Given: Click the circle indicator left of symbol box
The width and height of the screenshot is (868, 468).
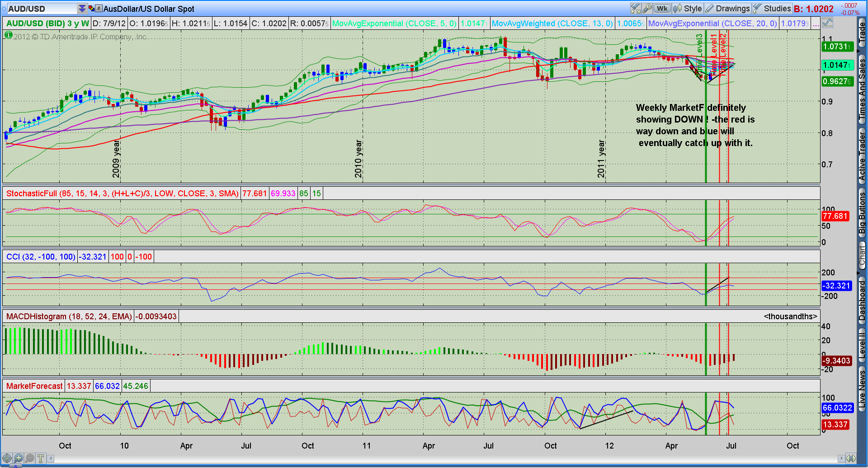Looking at the screenshot, I should pos(4,9).
